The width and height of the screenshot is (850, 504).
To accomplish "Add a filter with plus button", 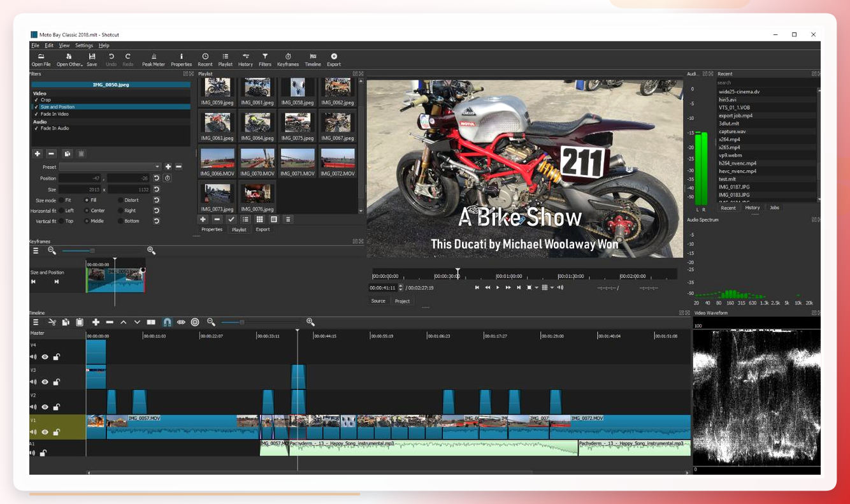I will [38, 154].
